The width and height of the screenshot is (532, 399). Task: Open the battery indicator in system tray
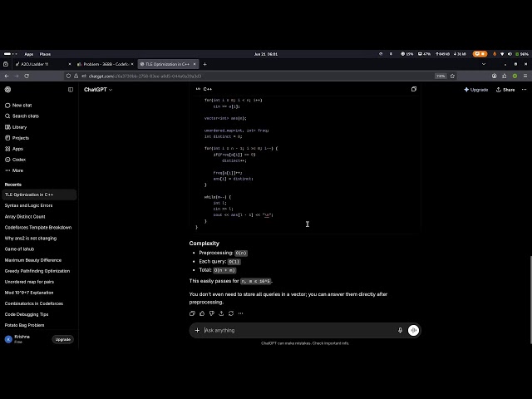[522, 54]
